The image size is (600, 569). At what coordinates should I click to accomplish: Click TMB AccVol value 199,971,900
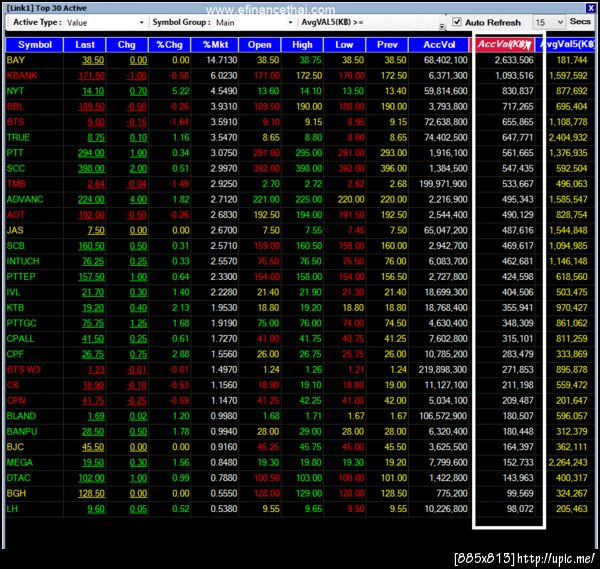click(x=443, y=184)
